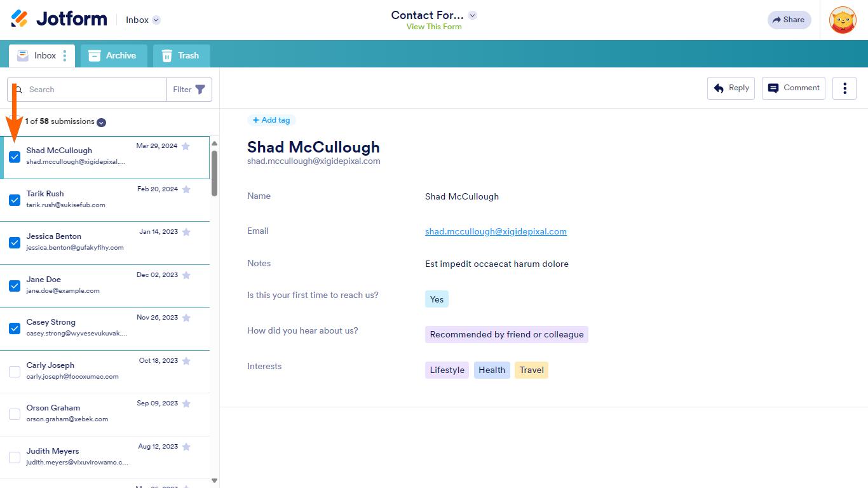Open the Judith Meyers submission
The image size is (868, 488).
click(x=105, y=457)
